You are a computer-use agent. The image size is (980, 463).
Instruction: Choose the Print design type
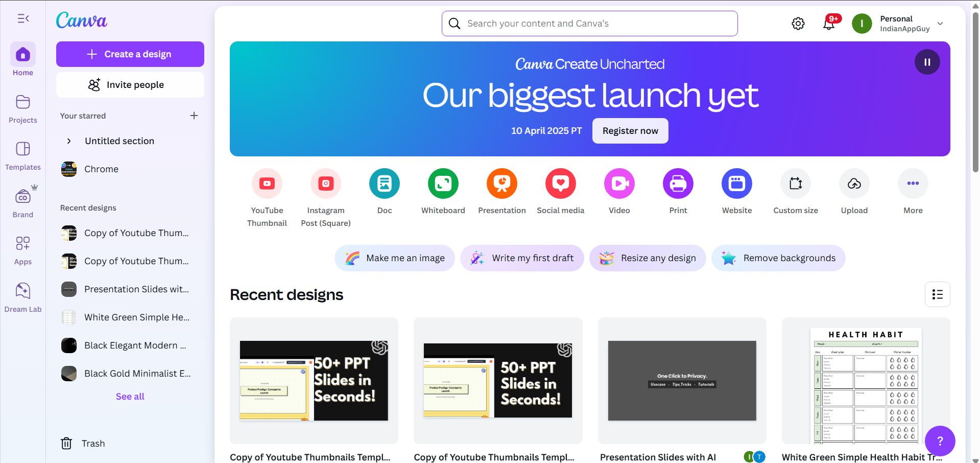(678, 192)
